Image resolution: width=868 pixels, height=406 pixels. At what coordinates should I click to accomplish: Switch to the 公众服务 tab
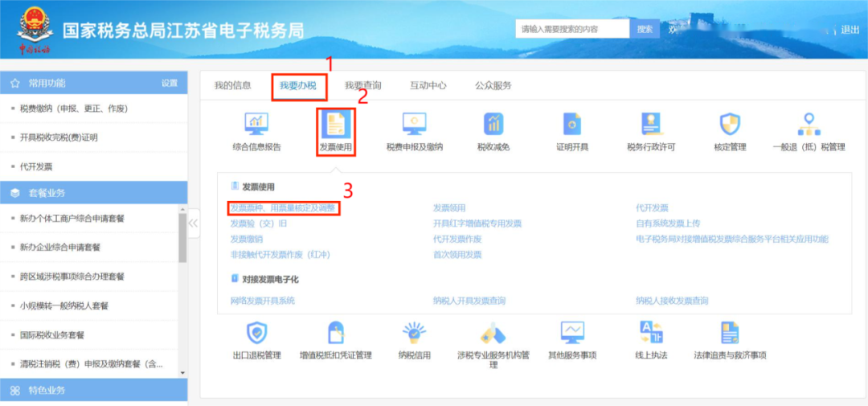pyautogui.click(x=493, y=86)
